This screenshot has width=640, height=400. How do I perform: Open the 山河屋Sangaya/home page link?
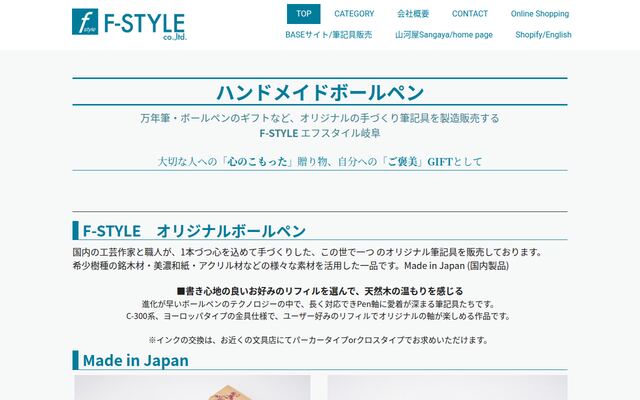444,35
